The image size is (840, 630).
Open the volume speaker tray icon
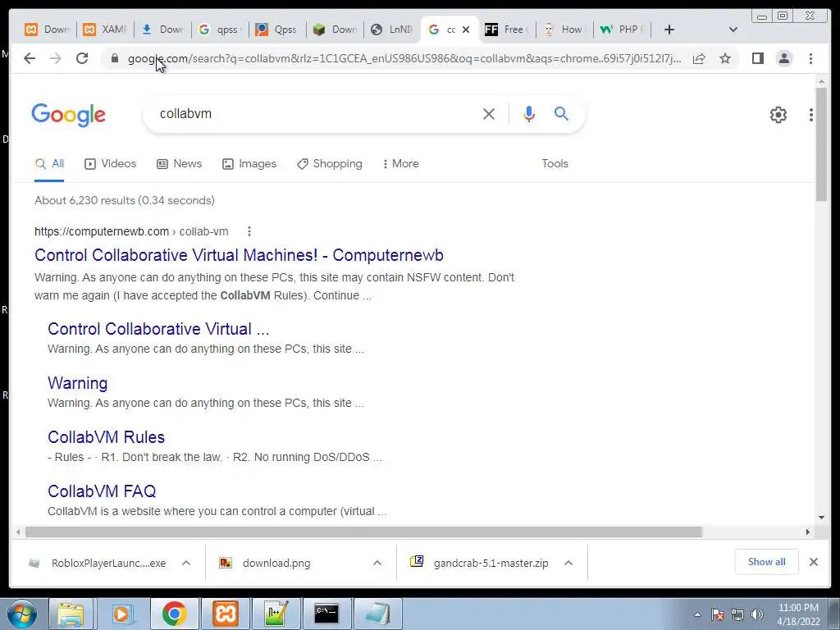point(757,615)
